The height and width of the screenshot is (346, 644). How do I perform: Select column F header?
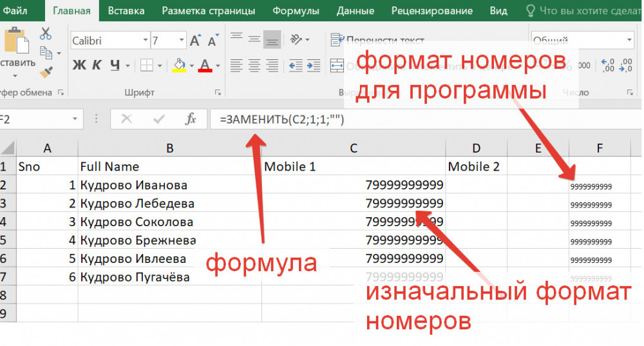600,148
